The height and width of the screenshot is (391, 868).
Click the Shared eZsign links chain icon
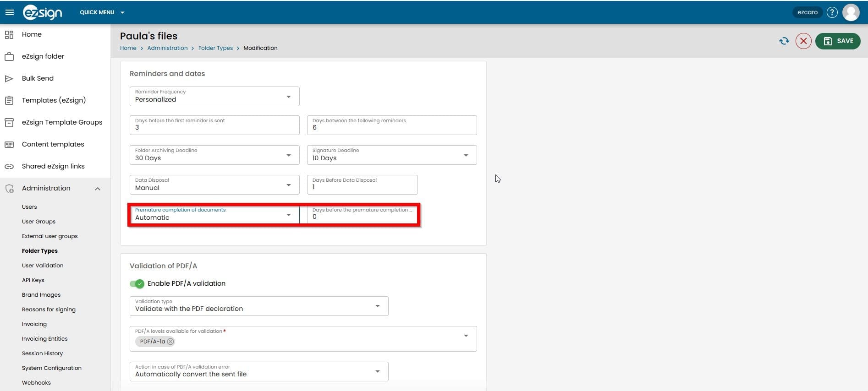9,167
